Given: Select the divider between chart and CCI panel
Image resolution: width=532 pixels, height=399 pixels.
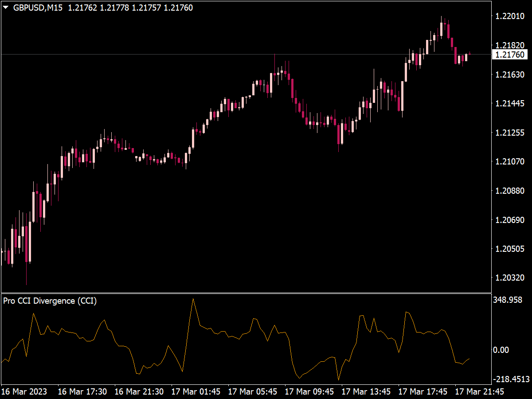Looking at the screenshot, I should pos(248,293).
